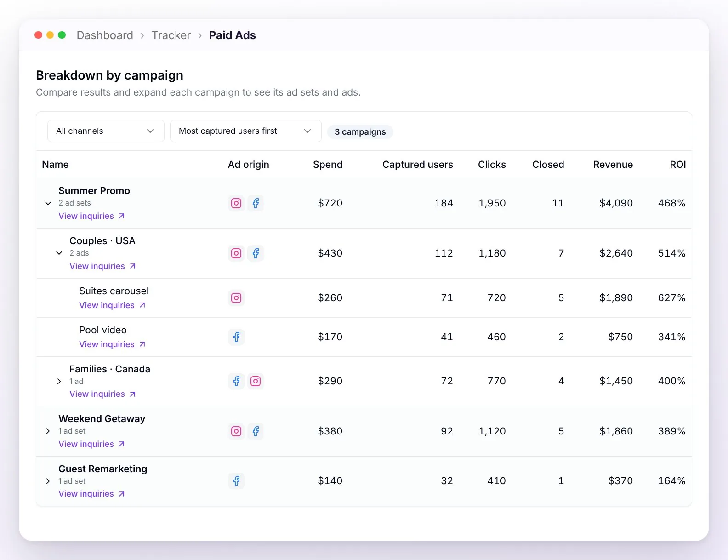Click the Spend column header
This screenshot has width=728, height=560.
(x=328, y=165)
